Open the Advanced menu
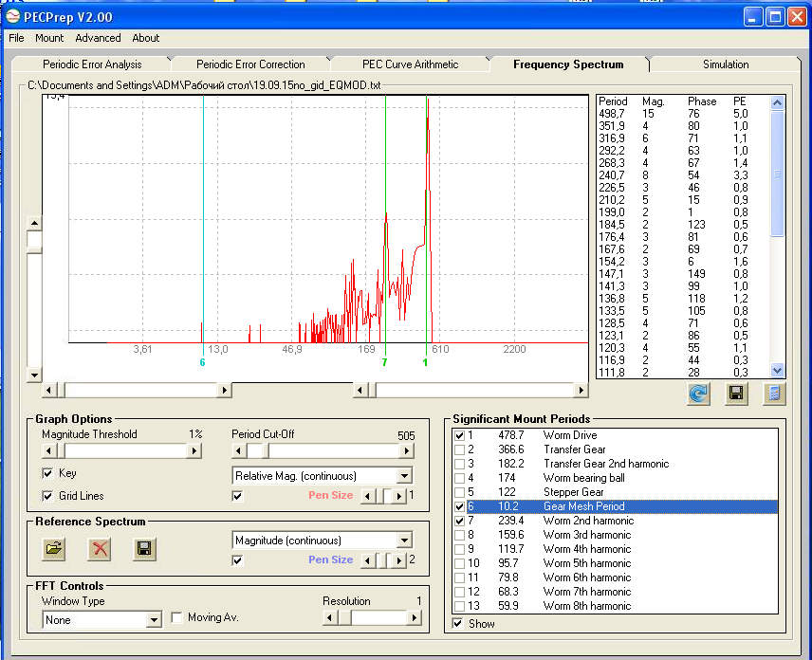This screenshot has width=812, height=660. click(x=98, y=38)
